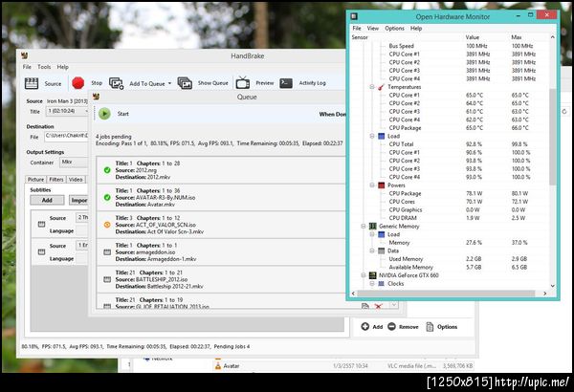Collapse the NVIDIA GeForce GTX 660 node

pyautogui.click(x=364, y=275)
